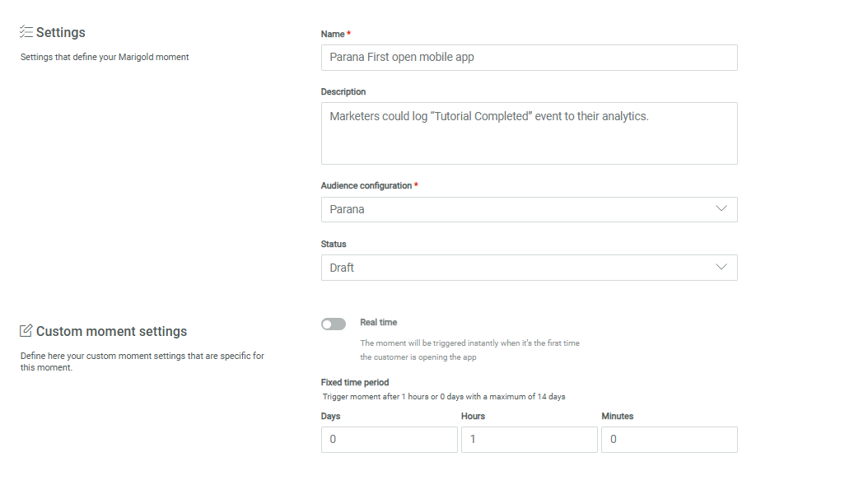Click into the Name input field
The height and width of the screenshot is (485, 868).
coord(529,58)
